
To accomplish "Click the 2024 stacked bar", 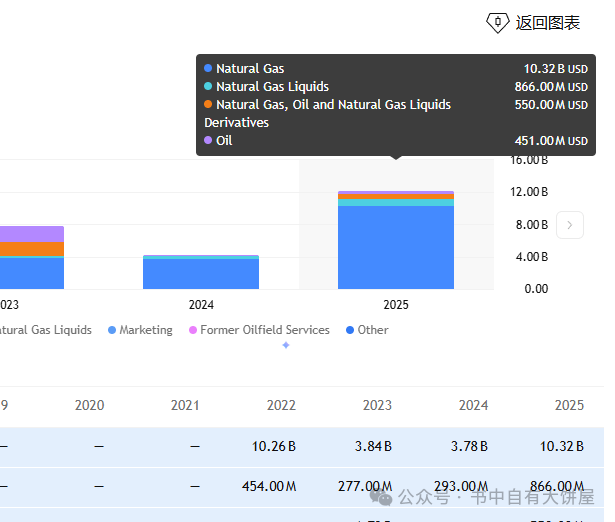I will coord(201,273).
